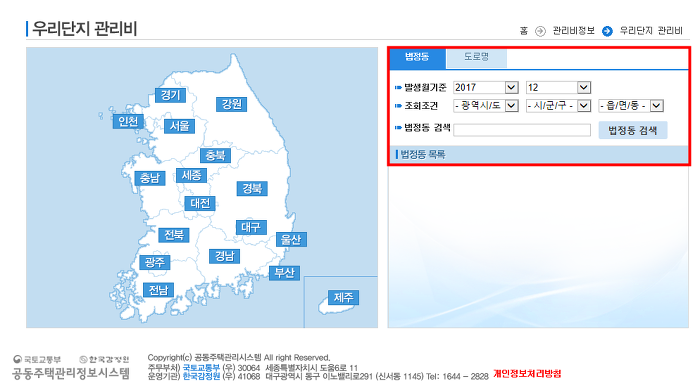Open the 광역시/도 dropdown

click(485, 106)
